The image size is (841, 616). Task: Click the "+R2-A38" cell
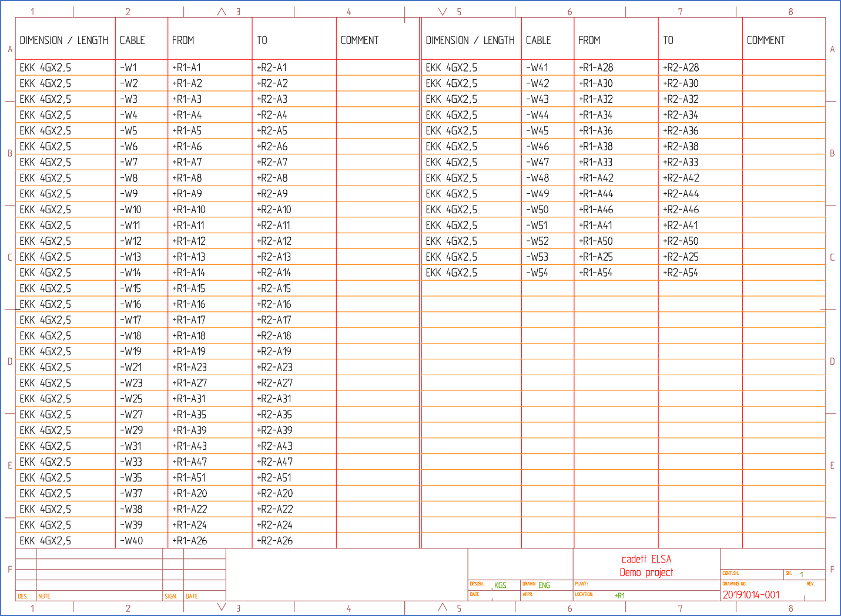point(681,147)
